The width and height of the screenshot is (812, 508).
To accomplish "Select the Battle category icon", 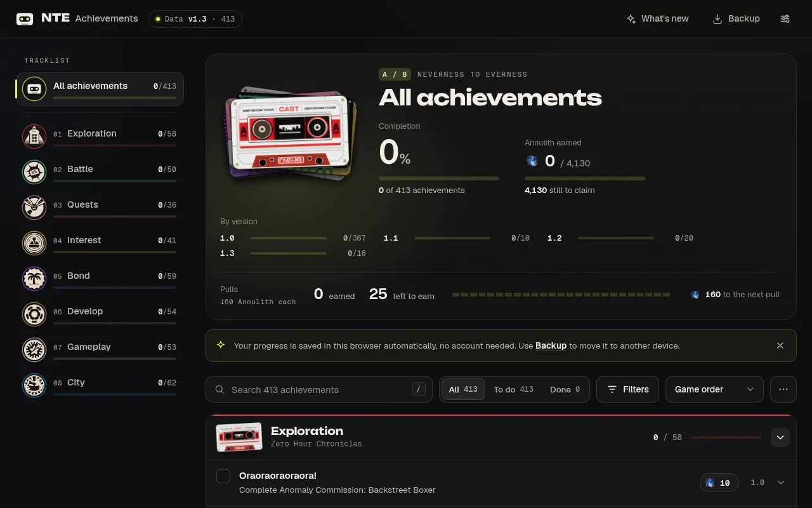I will pos(34,172).
